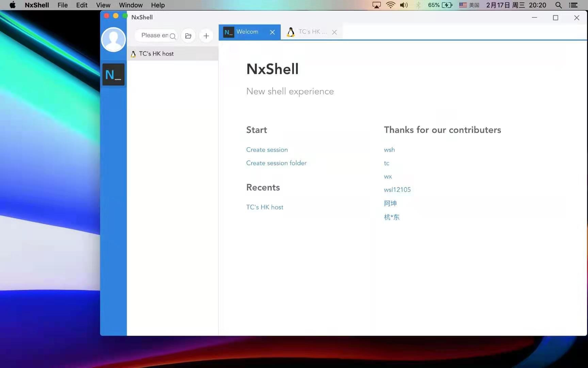Click the date and time 2月17日 周三 20:20
588x368 pixels.
(x=516, y=5)
